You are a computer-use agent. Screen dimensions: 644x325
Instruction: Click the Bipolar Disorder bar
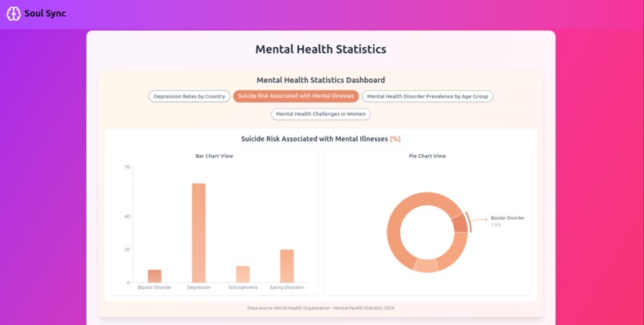154,276
